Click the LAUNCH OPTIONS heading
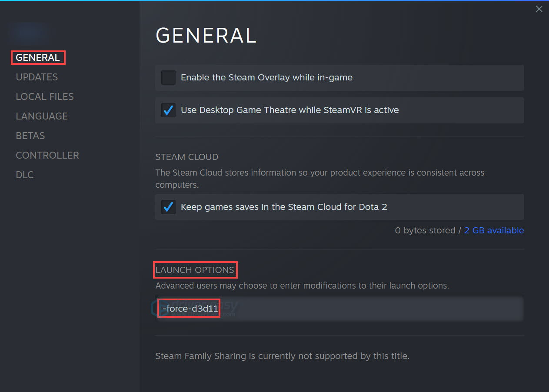The width and height of the screenshot is (549, 392). tap(195, 270)
